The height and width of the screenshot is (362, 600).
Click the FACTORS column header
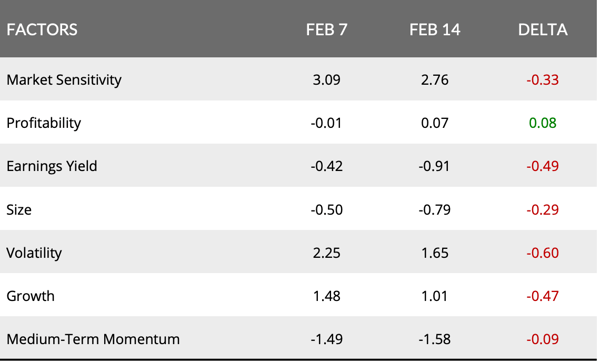click(42, 30)
